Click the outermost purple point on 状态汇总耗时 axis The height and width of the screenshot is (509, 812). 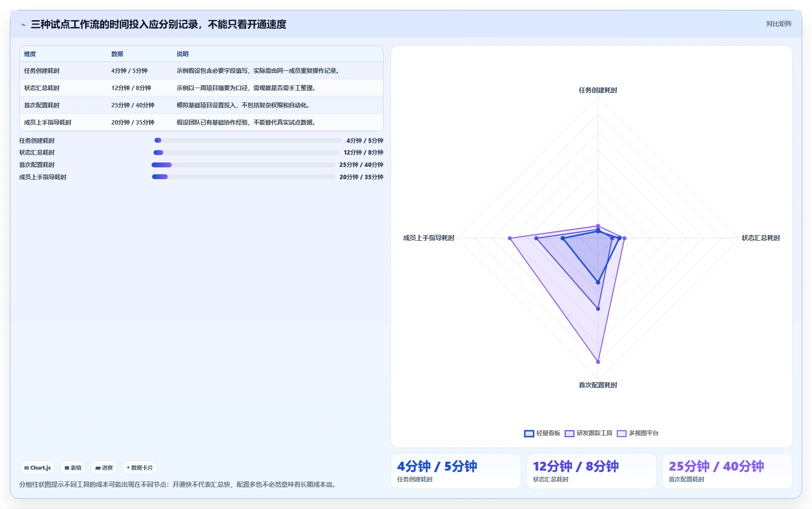click(x=625, y=238)
